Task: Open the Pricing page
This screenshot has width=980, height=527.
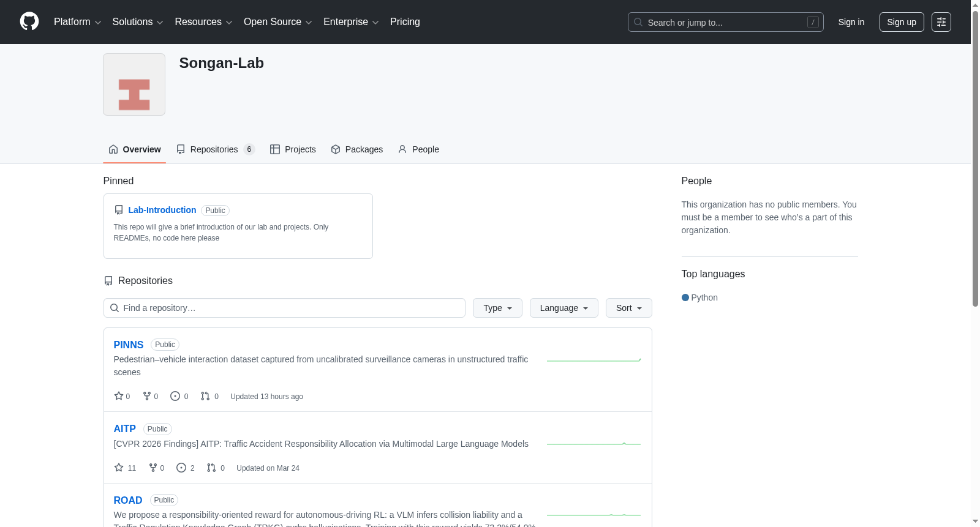Action: [405, 22]
